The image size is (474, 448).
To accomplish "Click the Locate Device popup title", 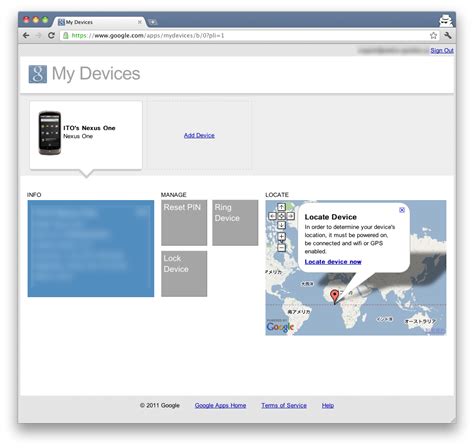I will click(330, 217).
